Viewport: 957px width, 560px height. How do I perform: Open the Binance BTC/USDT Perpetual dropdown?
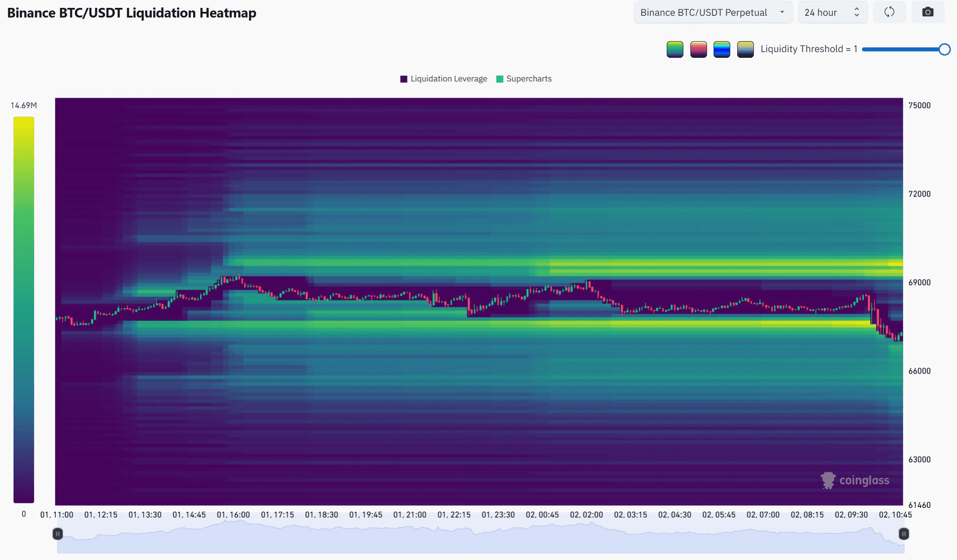[712, 12]
